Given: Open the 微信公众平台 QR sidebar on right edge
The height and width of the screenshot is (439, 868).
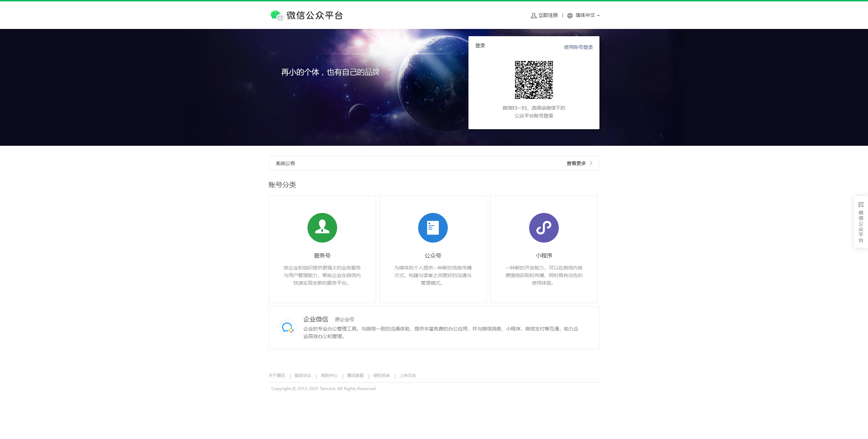Looking at the screenshot, I should pyautogui.click(x=861, y=222).
